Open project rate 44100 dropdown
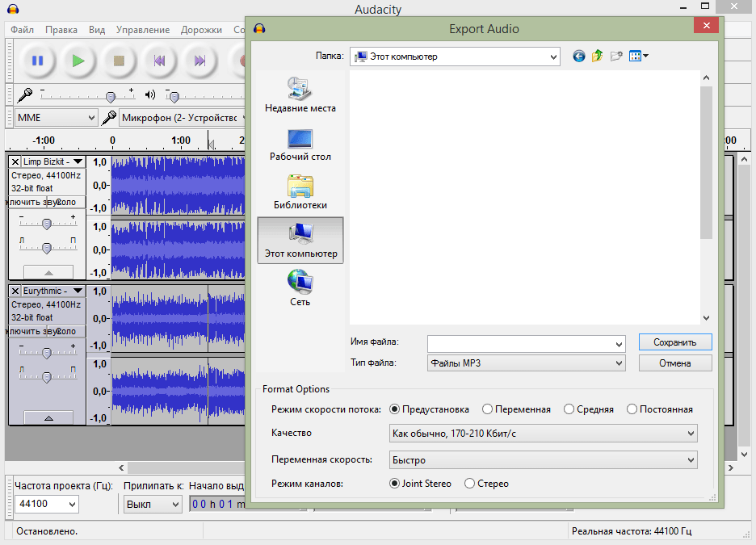 tap(46, 504)
